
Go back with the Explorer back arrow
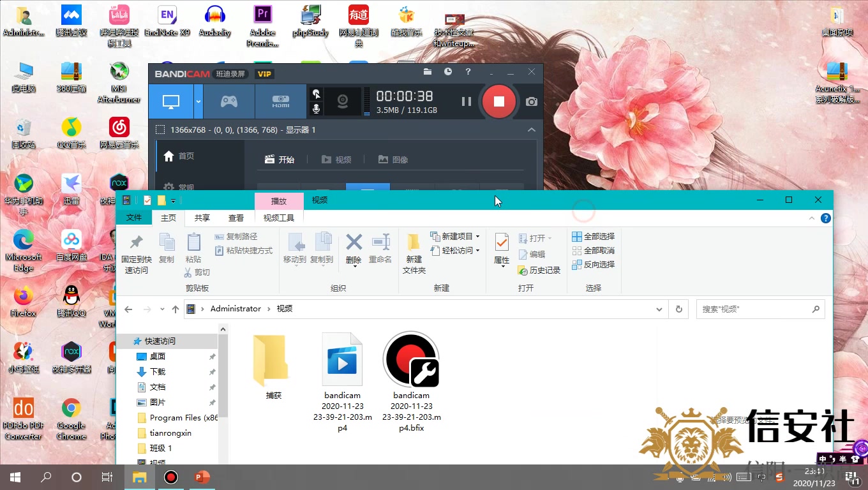coord(128,309)
